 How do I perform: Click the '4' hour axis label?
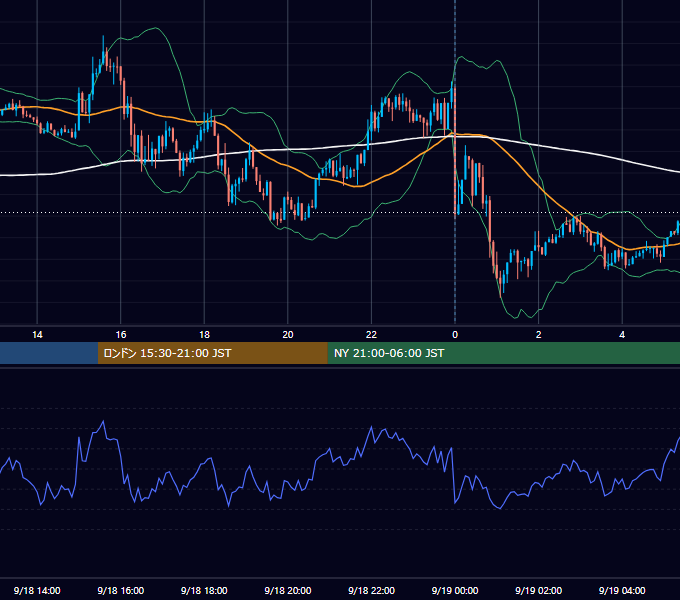(x=622, y=335)
